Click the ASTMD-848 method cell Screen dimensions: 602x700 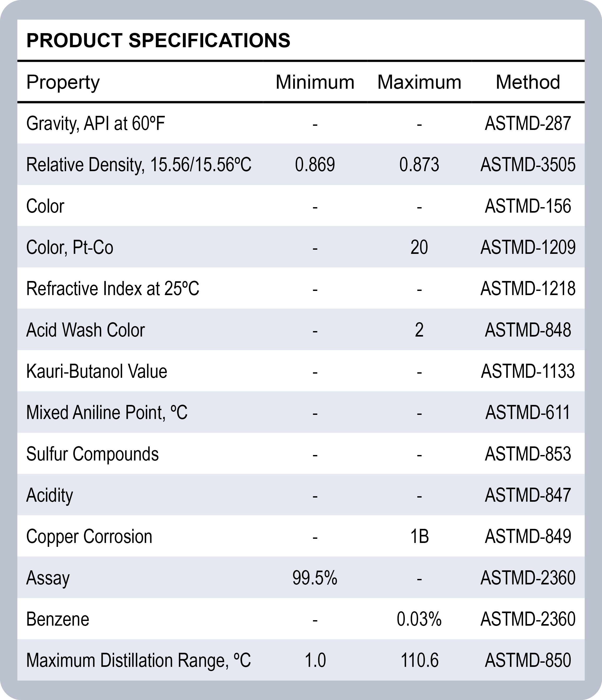point(528,330)
